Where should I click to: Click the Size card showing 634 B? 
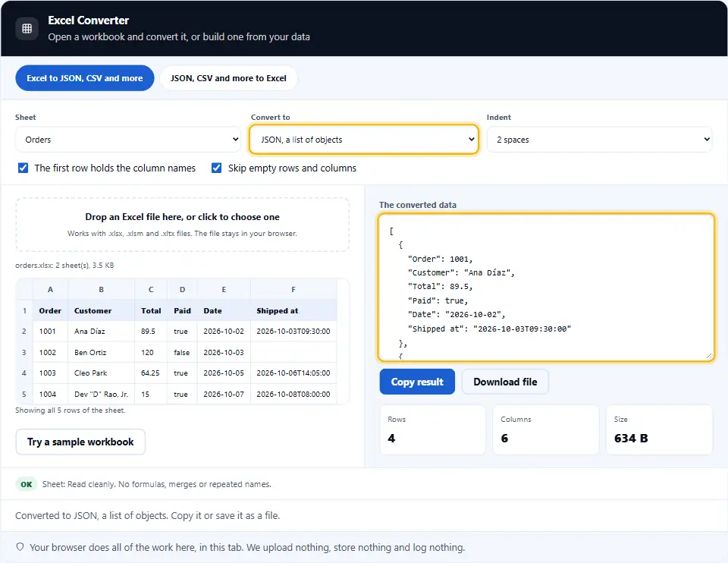click(659, 429)
